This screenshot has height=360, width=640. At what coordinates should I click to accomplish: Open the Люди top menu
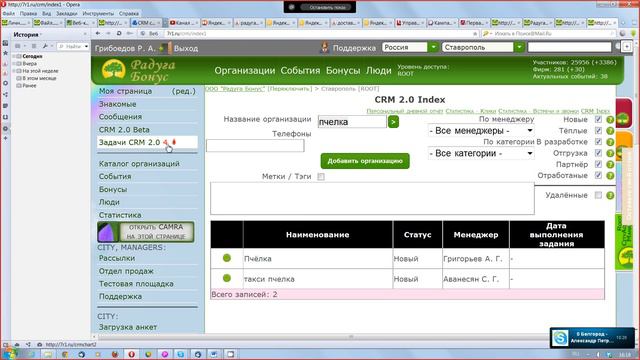(378, 71)
